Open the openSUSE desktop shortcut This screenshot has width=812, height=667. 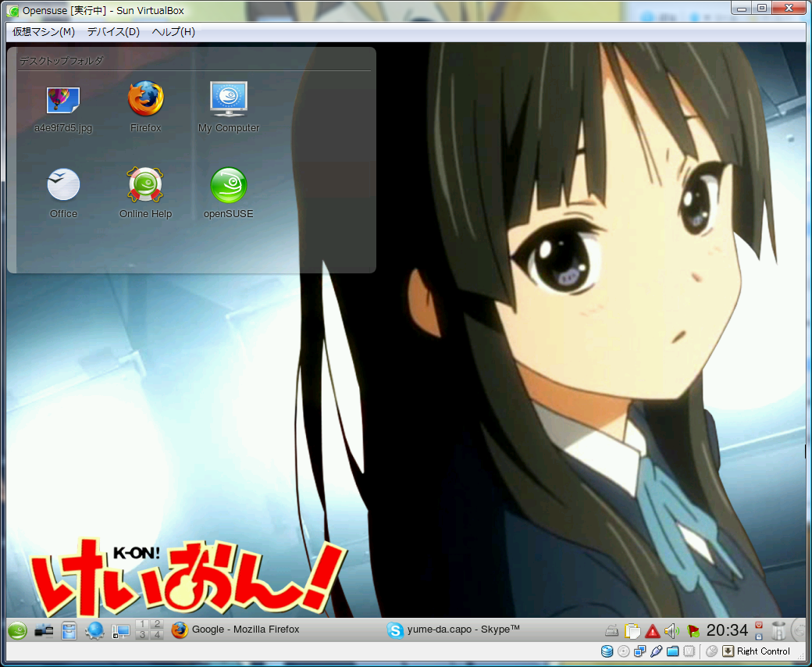click(228, 193)
